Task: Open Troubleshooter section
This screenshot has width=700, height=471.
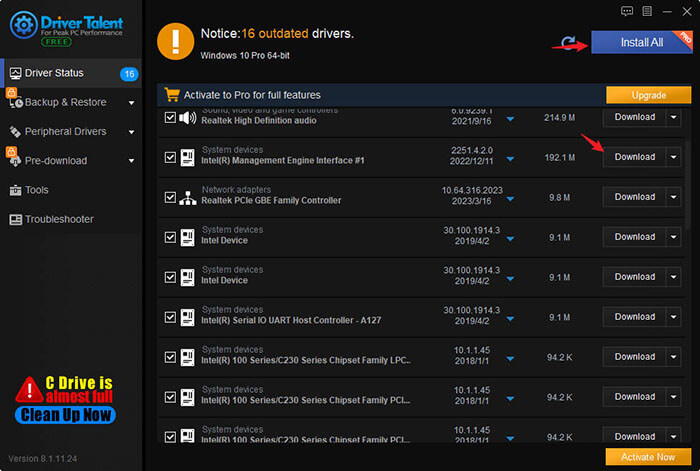Action: coord(71,219)
